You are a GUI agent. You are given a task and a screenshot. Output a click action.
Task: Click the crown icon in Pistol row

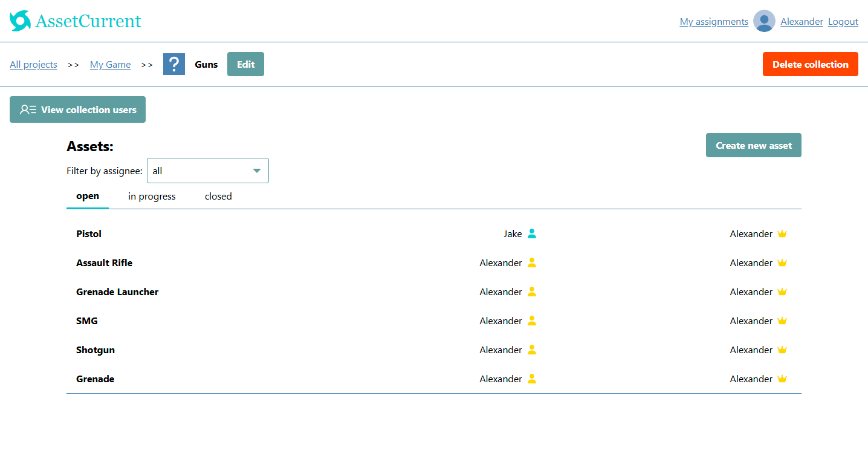782,233
